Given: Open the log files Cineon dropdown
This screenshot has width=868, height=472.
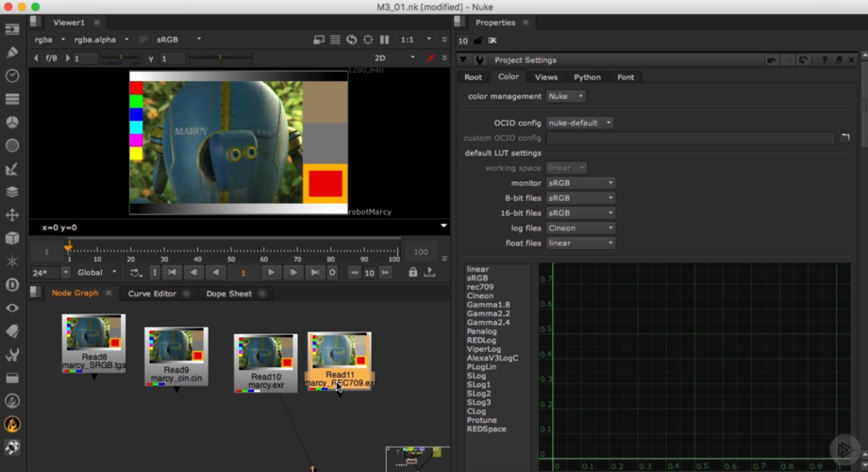Looking at the screenshot, I should [580, 228].
